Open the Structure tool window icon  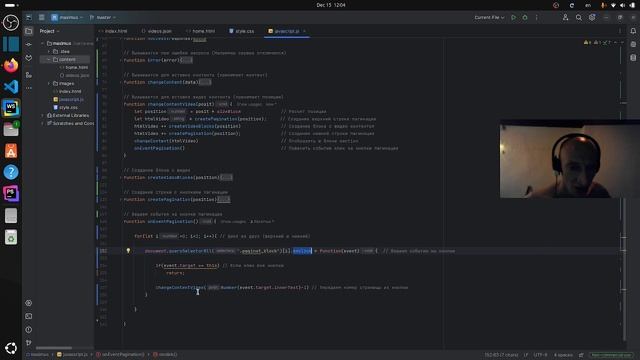[29, 75]
